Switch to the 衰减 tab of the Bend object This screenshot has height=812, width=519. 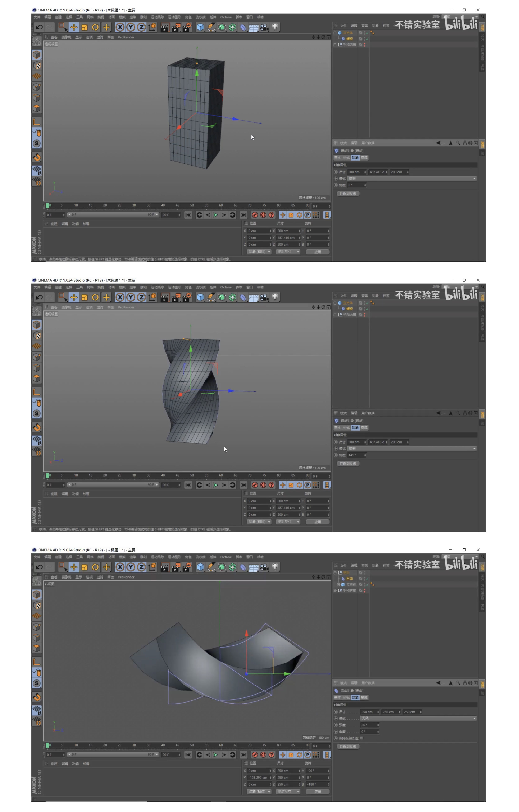tap(364, 698)
